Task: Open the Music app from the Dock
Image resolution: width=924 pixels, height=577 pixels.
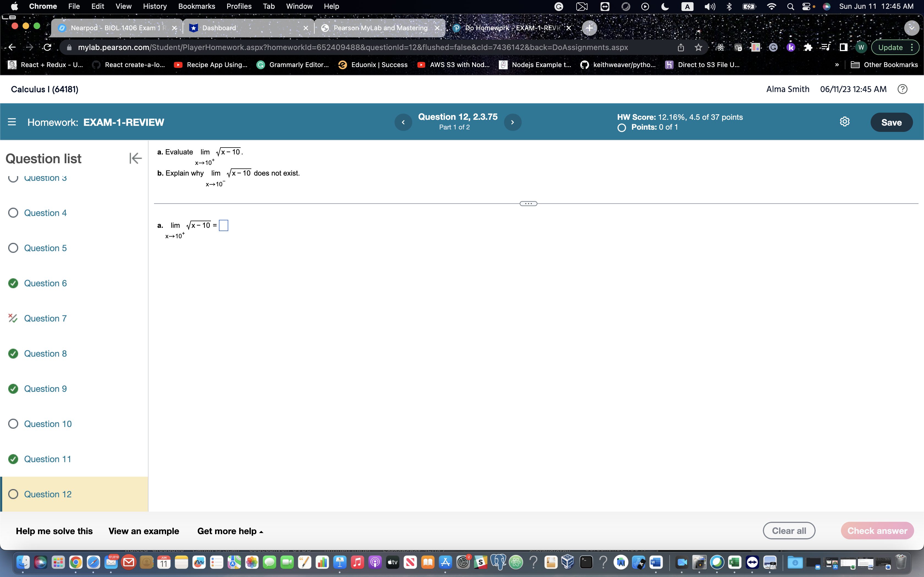Action: (x=358, y=562)
